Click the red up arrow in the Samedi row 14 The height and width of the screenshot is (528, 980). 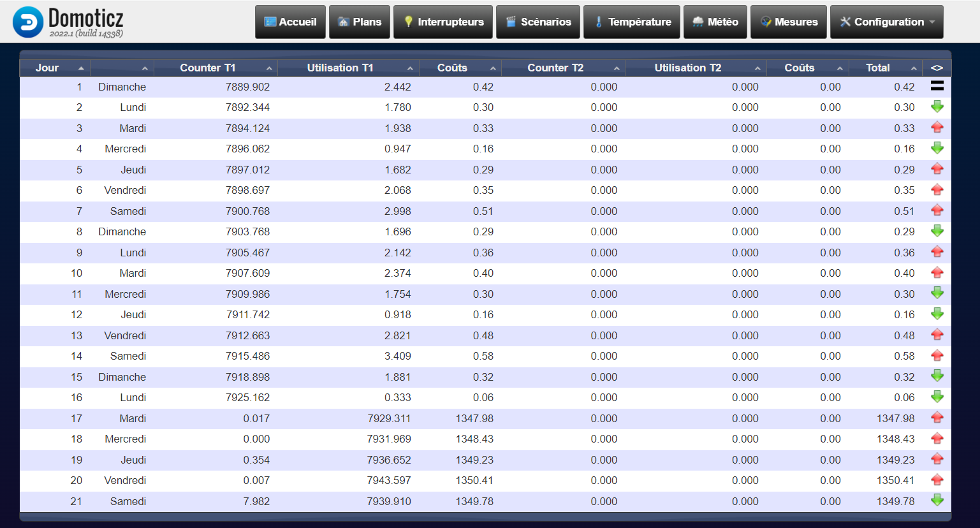pos(937,355)
